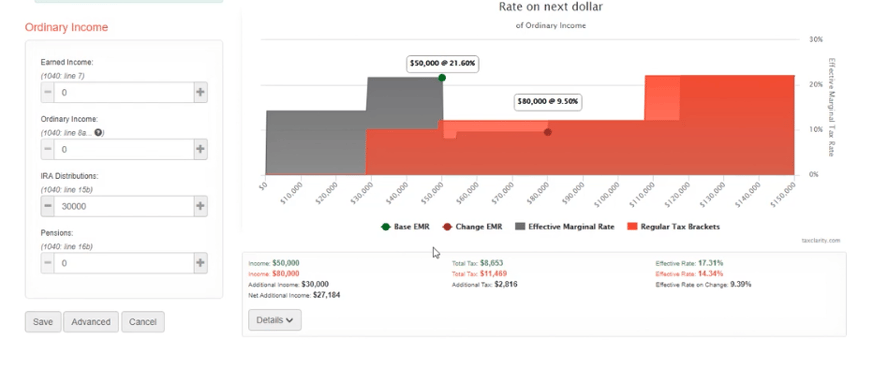This screenshot has height=369, width=888.
Task: Cancel the ordinary income edits
Action: pos(143,321)
